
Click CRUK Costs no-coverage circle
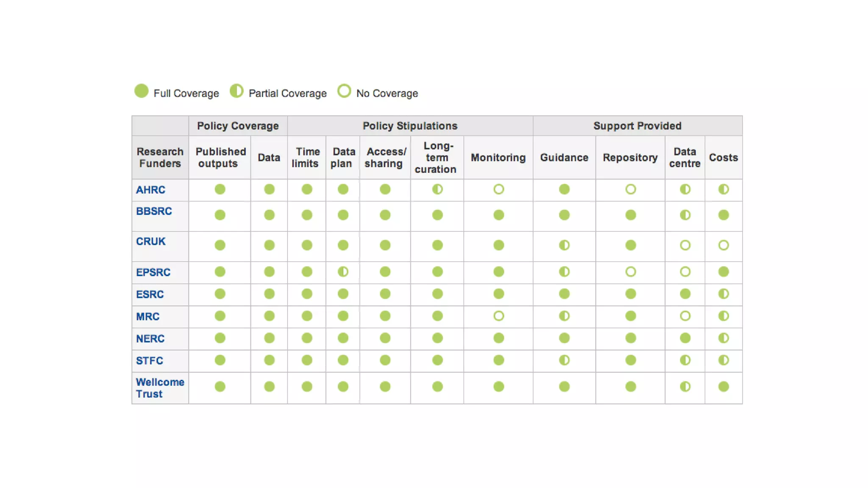tap(723, 245)
